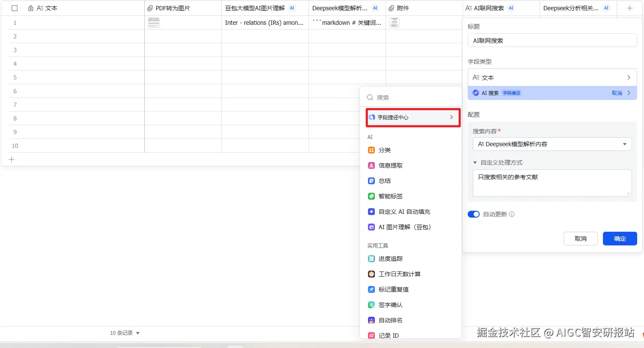This screenshot has height=348, width=644.
Task: Collapse the 自定义处理方式 section
Action: point(475,162)
